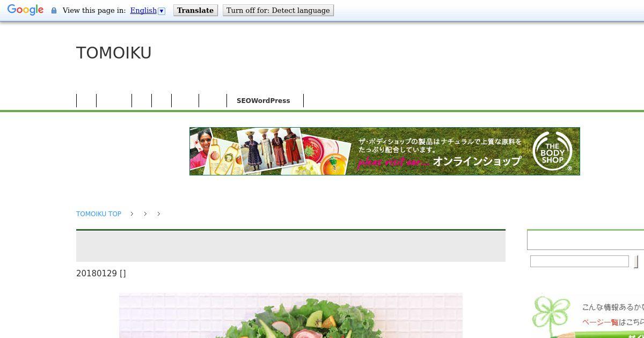Click the secure lock icon

(x=54, y=10)
